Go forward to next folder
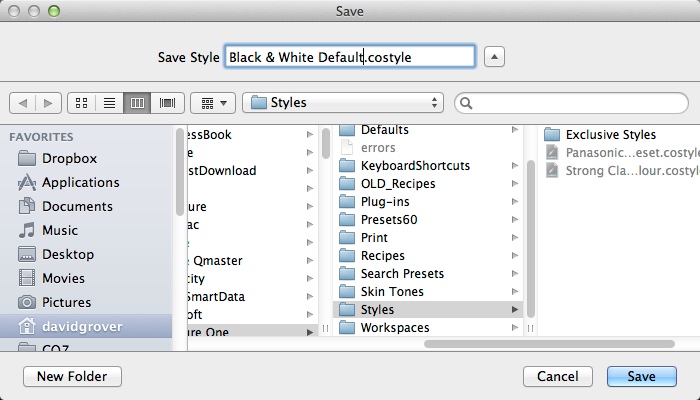The width and height of the screenshot is (700, 400). 48,103
